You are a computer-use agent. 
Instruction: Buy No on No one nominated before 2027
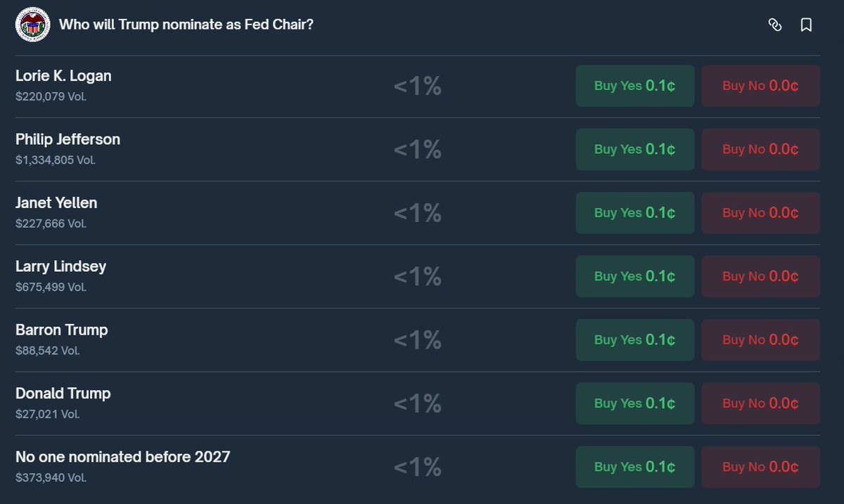click(760, 467)
